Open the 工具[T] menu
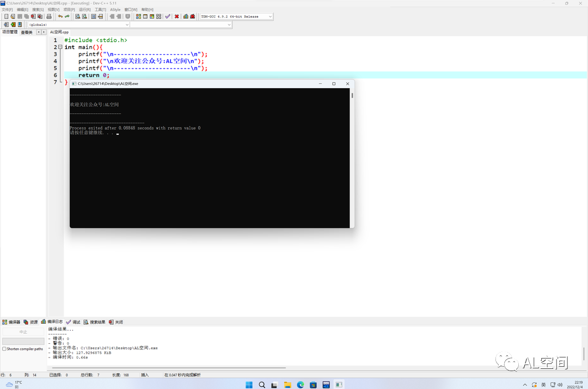The height and width of the screenshot is (389, 588). 101,9
